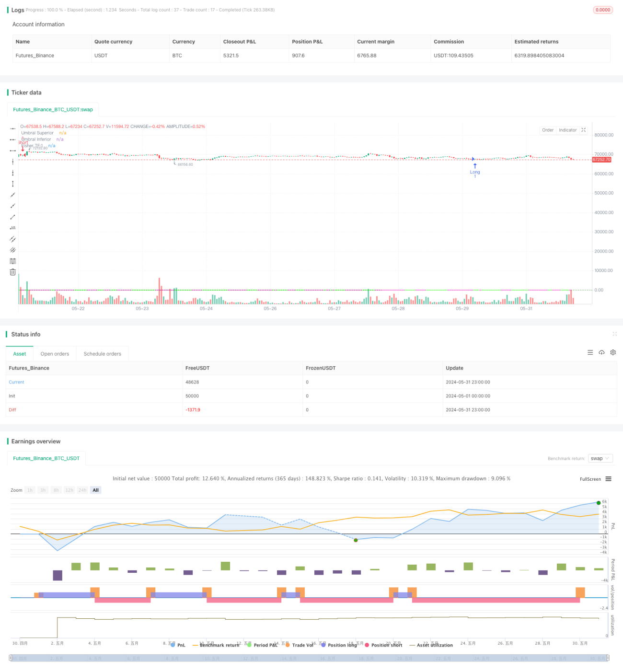Click the red 0.0000 badge

click(603, 10)
